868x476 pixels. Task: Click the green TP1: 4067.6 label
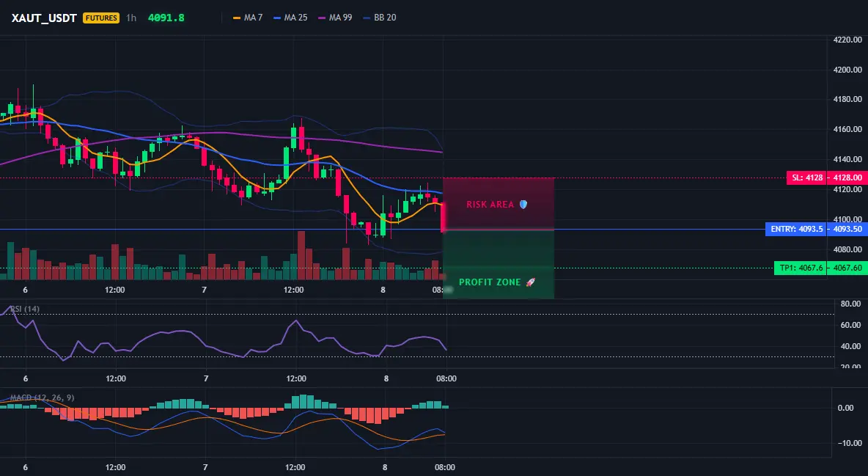click(801, 268)
